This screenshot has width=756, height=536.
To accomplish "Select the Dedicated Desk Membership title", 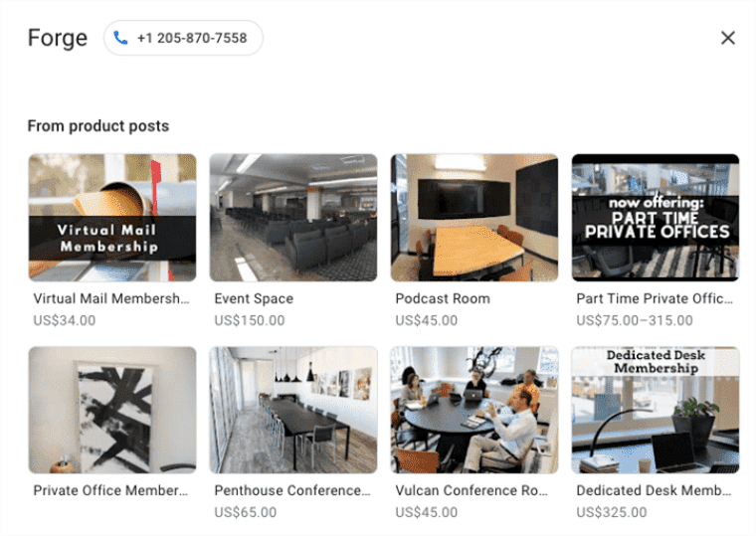I will 654,490.
